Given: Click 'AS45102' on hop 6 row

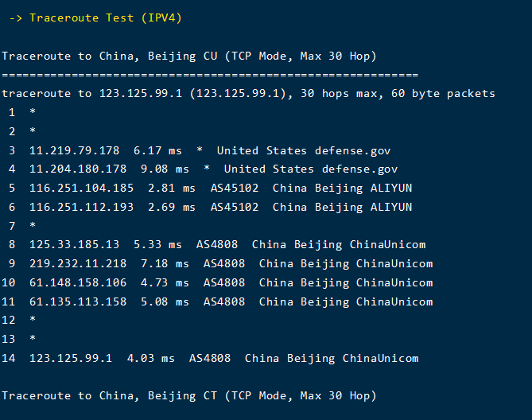Looking at the screenshot, I should click(235, 207).
